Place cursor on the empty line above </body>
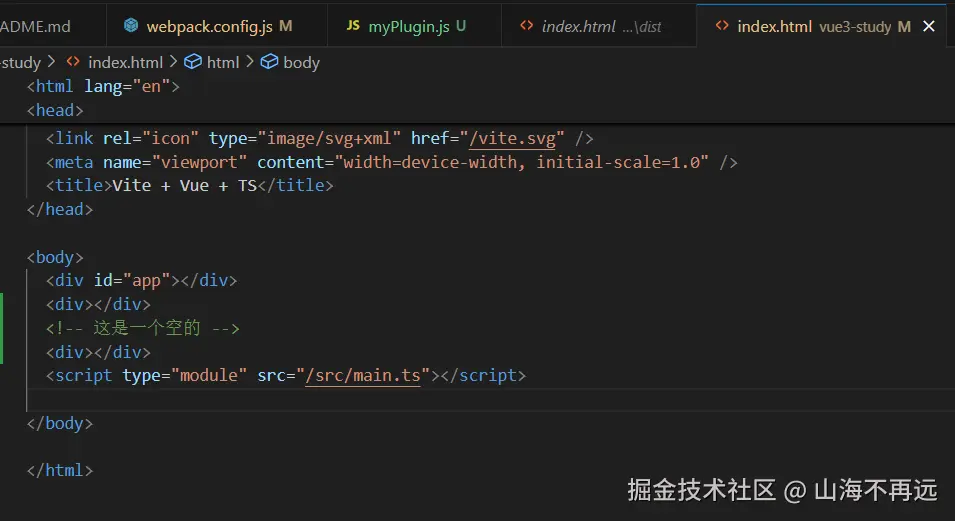 click(200, 400)
